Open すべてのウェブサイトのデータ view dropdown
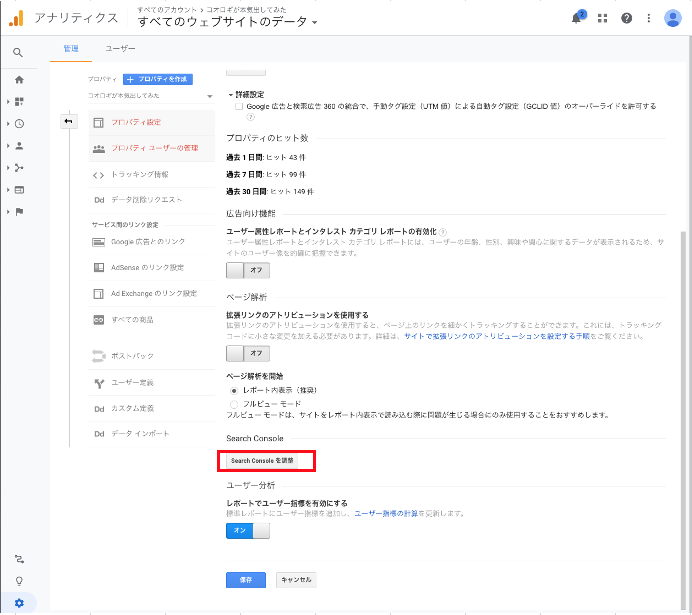Viewport: 692px width, 615px height. pyautogui.click(x=228, y=21)
